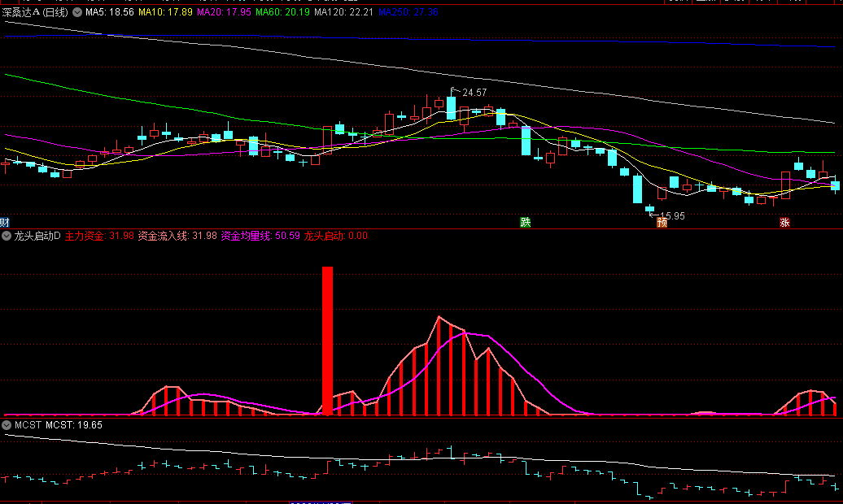Screen dimensions: 843x504
Task: Click the tall red 龙头启动 signal bar
Action: tap(327, 341)
